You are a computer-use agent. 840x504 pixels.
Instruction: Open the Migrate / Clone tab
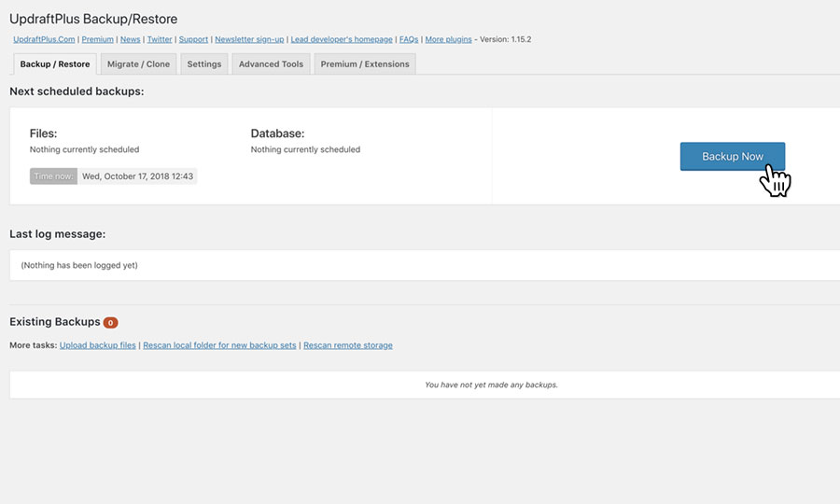tap(138, 64)
